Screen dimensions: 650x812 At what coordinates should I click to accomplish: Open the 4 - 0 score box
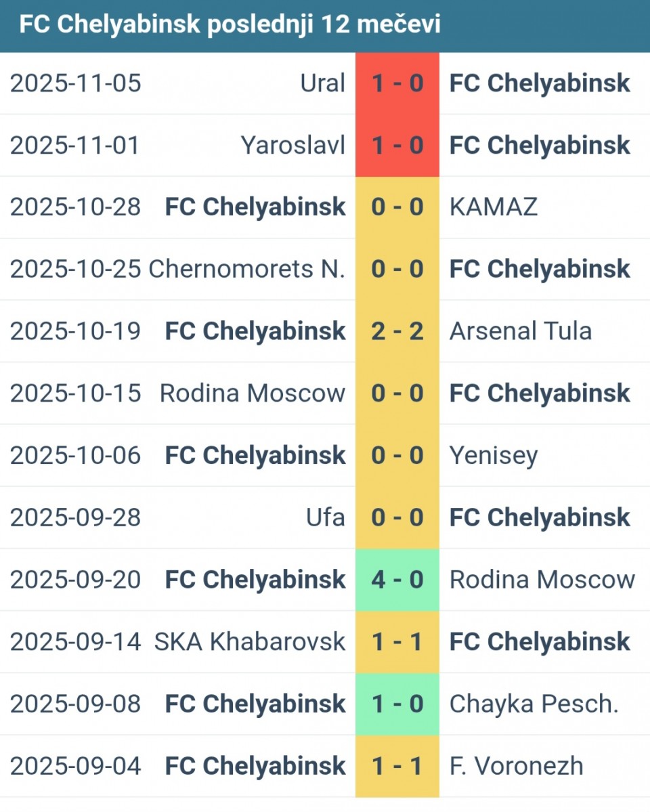pos(397,580)
